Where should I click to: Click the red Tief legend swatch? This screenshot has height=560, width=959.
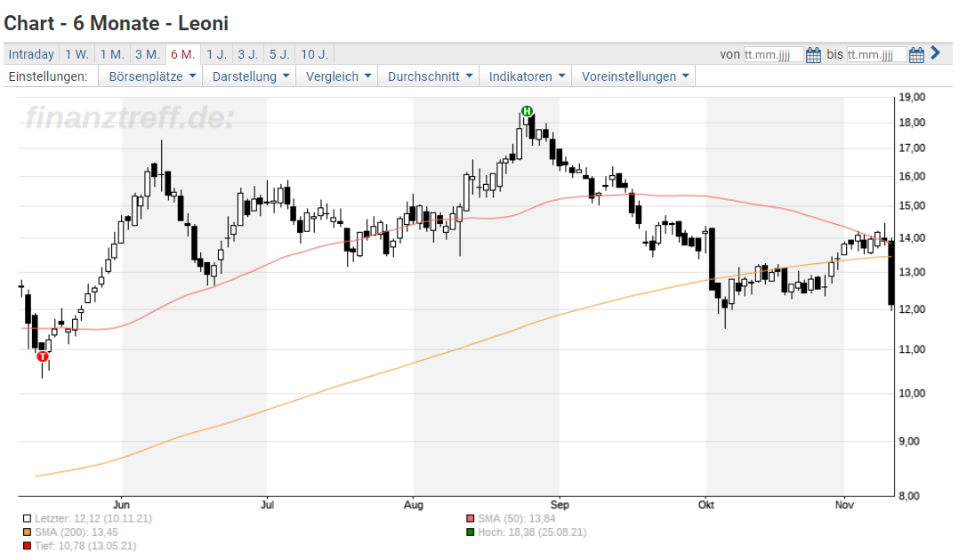pyautogui.click(x=27, y=546)
